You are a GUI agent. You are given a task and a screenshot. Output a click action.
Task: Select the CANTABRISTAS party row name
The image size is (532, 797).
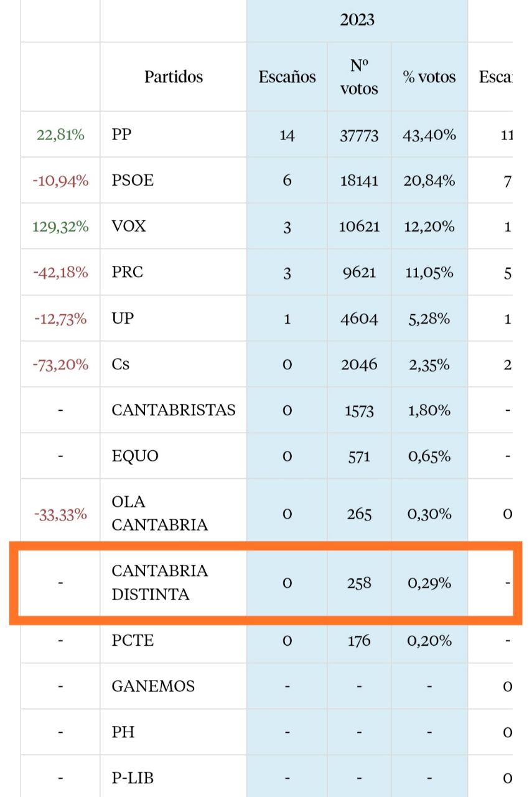click(174, 410)
